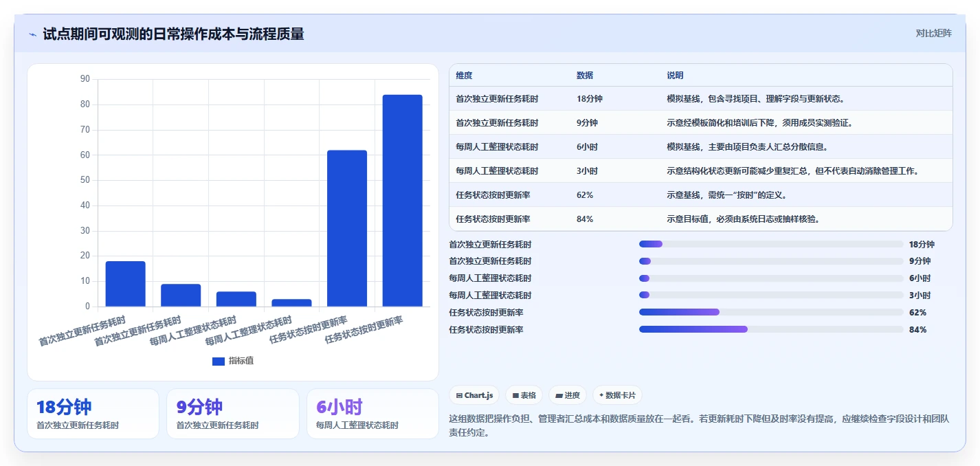The width and height of the screenshot is (980, 466).
Task: Click the description 示意目标值，必须由系统日志或抽样核验
Action: click(x=743, y=219)
